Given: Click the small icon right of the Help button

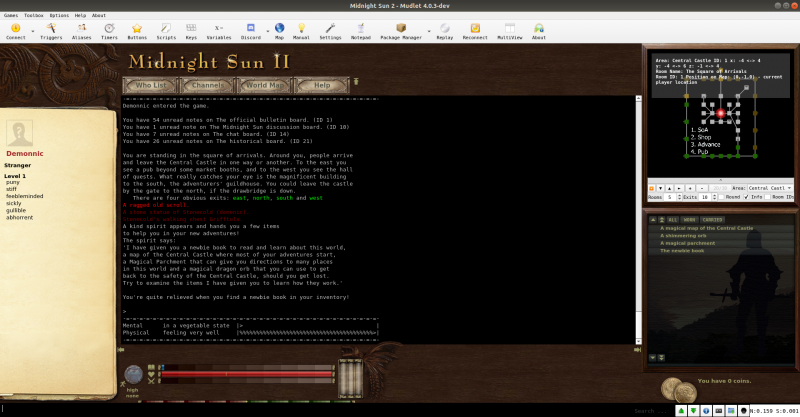Looking at the screenshot, I should tap(356, 82).
